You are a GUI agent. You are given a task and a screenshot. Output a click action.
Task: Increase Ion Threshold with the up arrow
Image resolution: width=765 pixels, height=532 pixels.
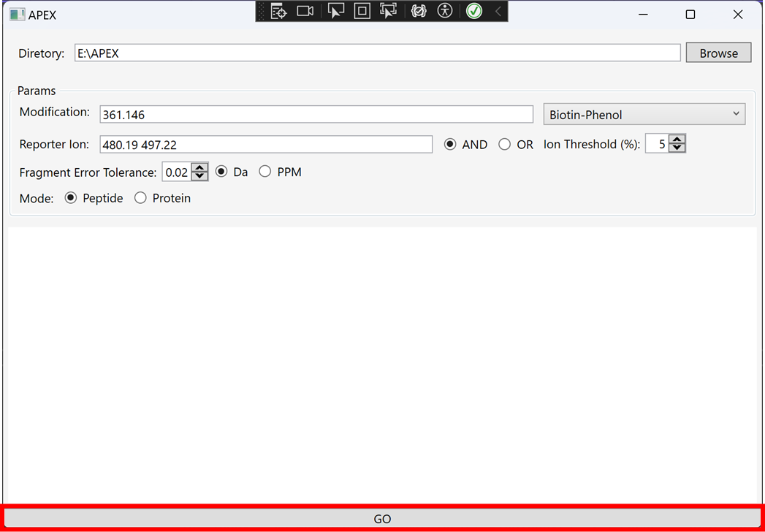pyautogui.click(x=677, y=140)
